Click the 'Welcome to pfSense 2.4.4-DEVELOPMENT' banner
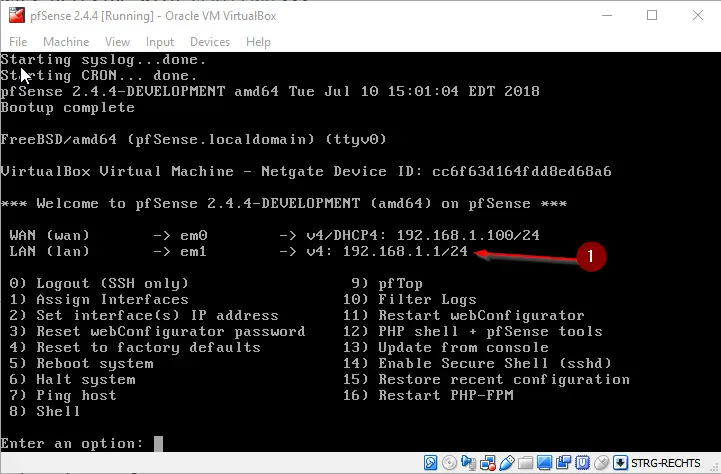 (x=284, y=203)
